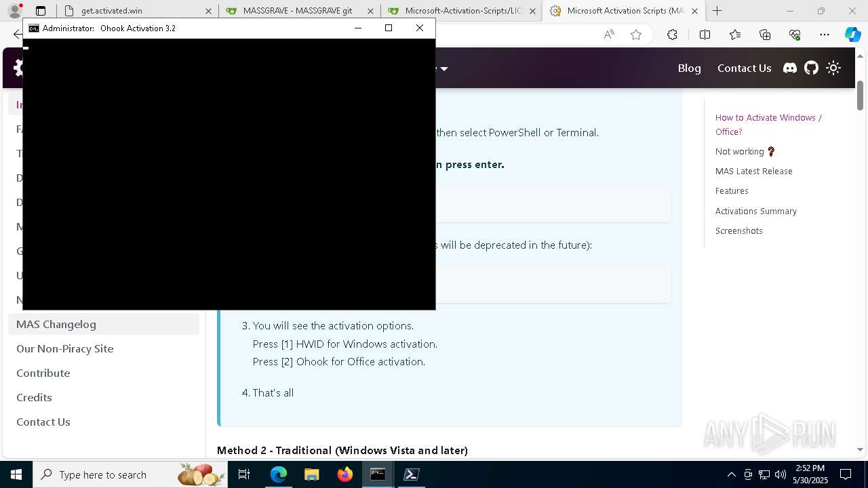Open Favorites list icon in Edge toolbar
868x488 pixels.
click(735, 35)
